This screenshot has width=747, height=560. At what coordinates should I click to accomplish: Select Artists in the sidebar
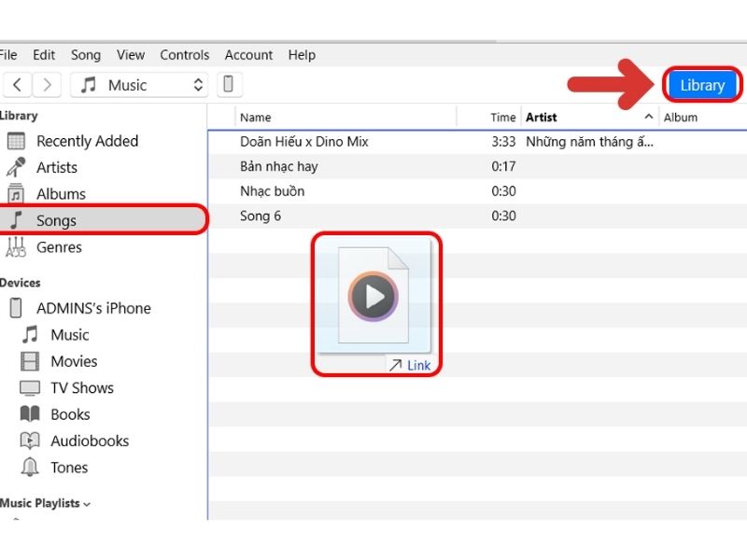coord(57,168)
